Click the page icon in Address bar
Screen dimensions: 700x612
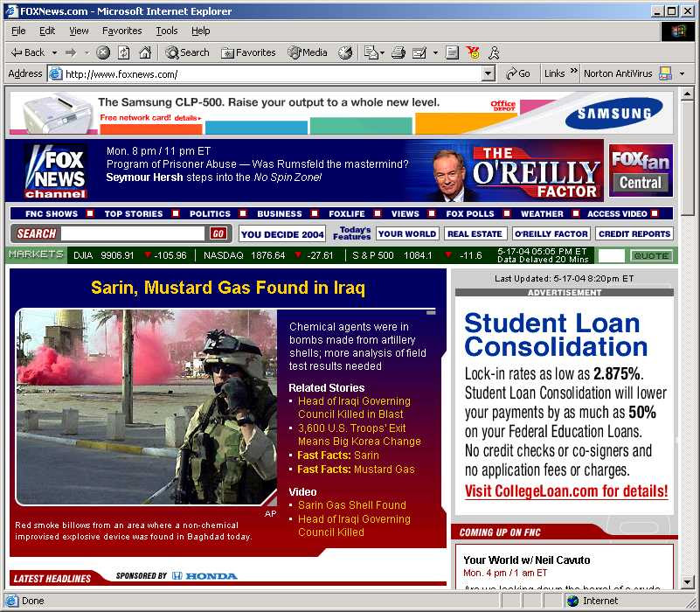click(55, 73)
